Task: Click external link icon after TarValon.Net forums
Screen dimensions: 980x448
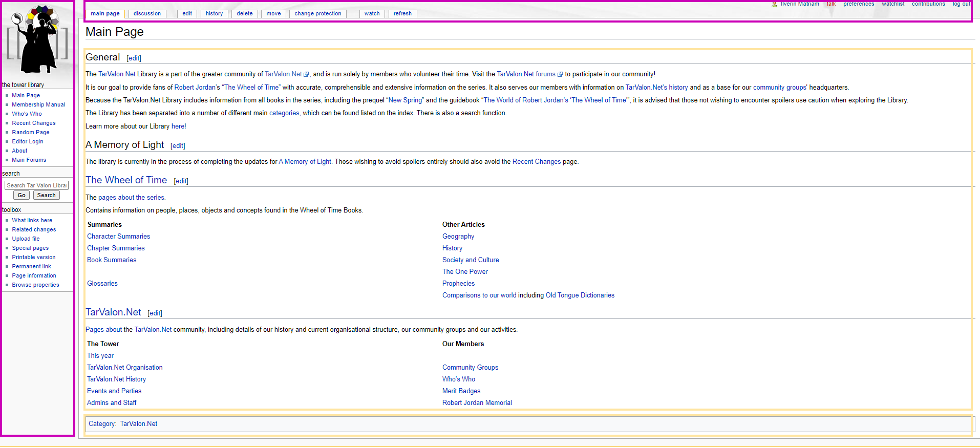Action: click(x=560, y=74)
